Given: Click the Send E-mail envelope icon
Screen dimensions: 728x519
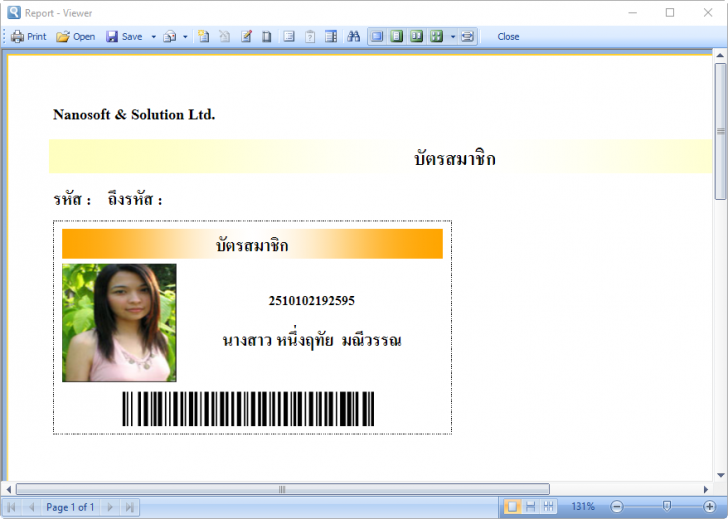Looking at the screenshot, I should coord(169,37).
